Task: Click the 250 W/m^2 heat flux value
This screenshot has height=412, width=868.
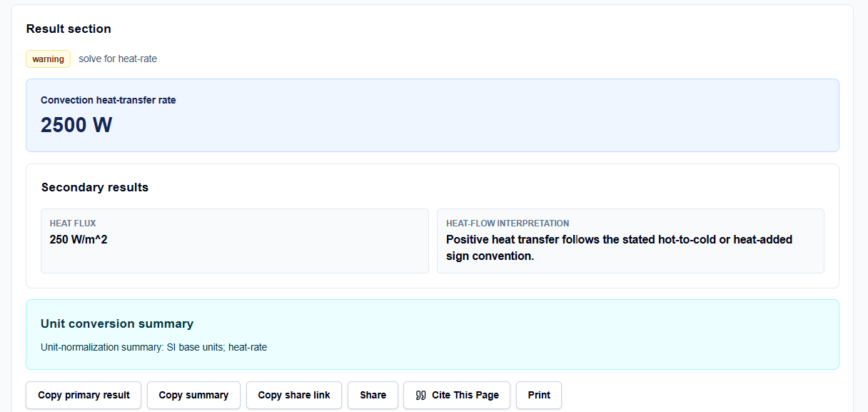Action: click(79, 239)
